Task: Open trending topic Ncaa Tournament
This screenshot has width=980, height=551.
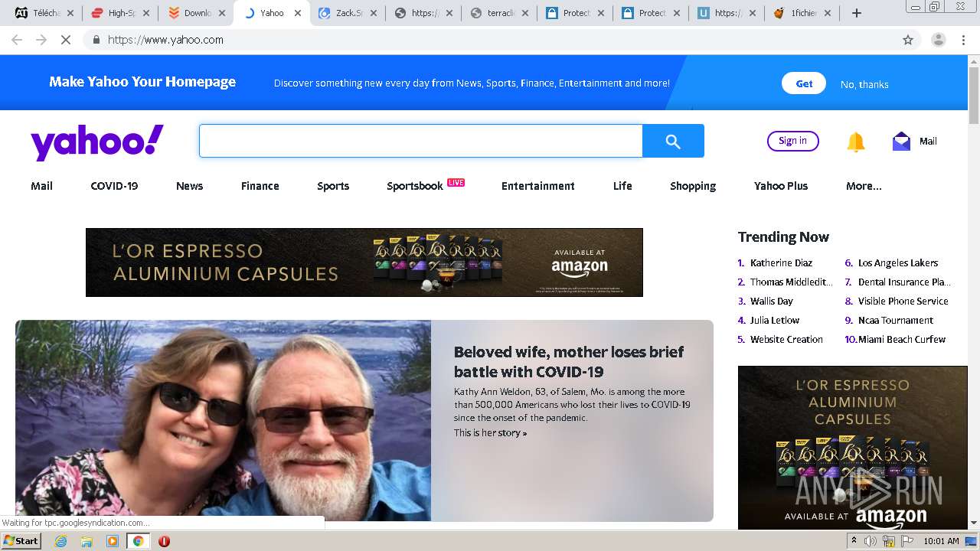Action: tap(895, 320)
